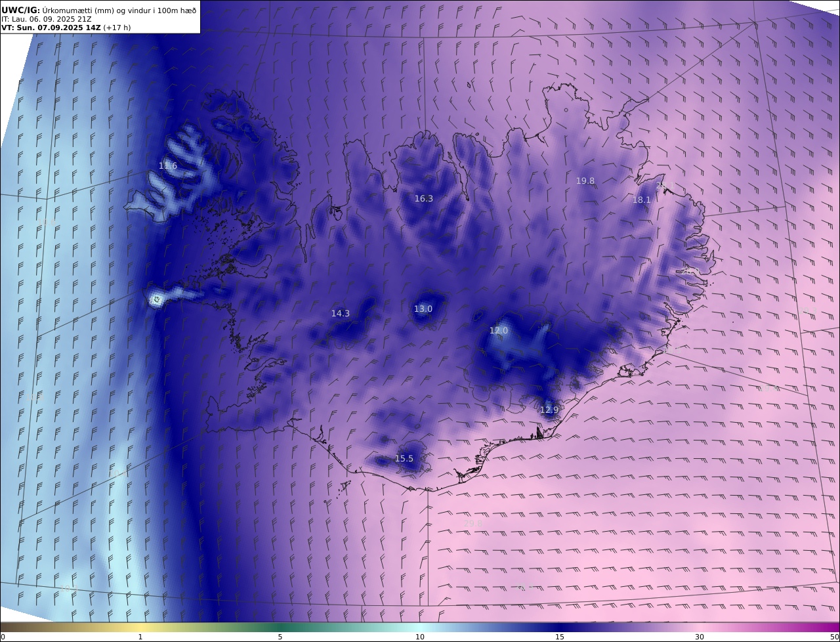Select the 15.5 value label on the map

click(404, 459)
